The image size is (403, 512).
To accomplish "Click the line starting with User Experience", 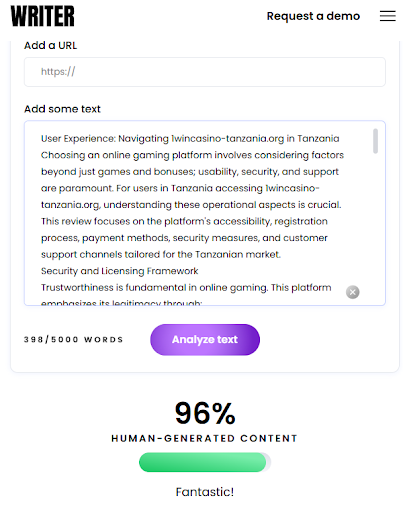I will pos(190,138).
